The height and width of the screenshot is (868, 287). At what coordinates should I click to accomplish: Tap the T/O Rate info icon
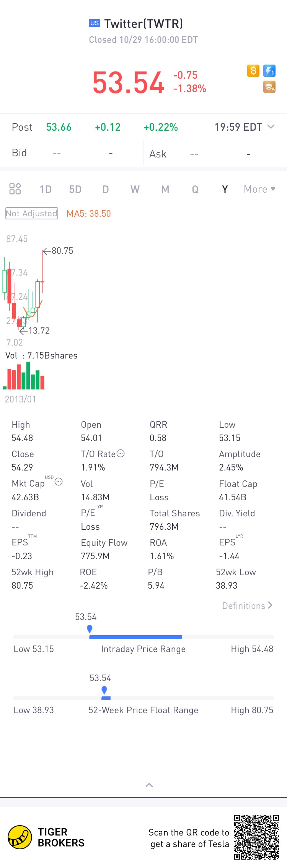[x=121, y=454]
